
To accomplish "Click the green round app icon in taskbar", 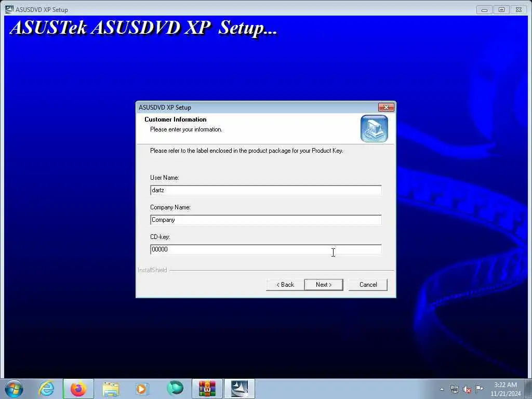I will pyautogui.click(x=175, y=388).
